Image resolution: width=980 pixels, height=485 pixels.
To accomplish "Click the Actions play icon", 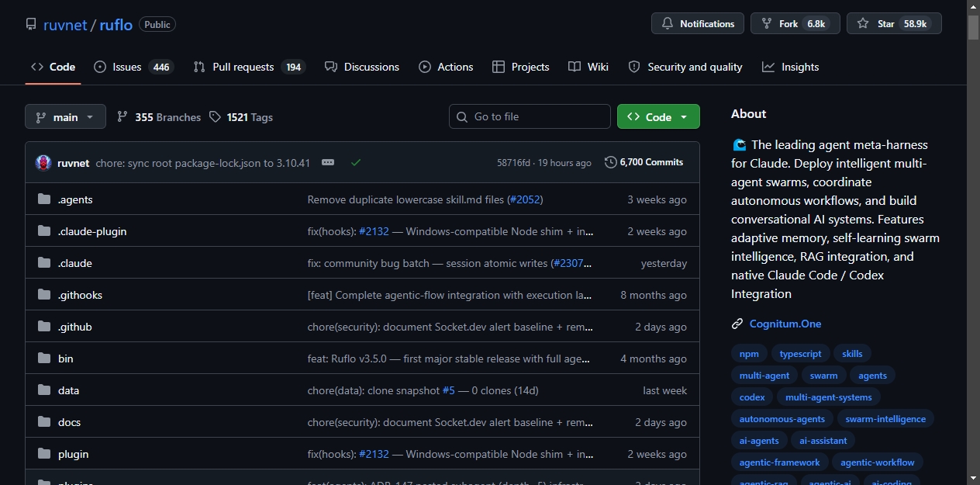I will pyautogui.click(x=425, y=67).
